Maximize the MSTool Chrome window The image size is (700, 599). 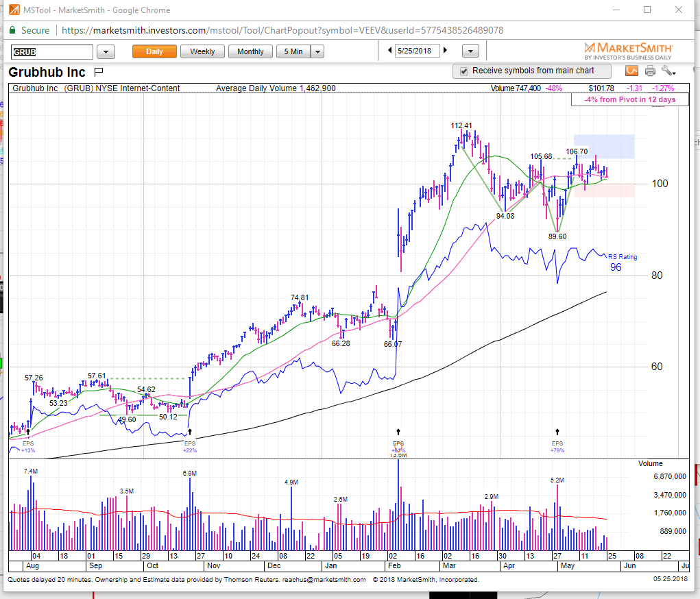pos(647,10)
